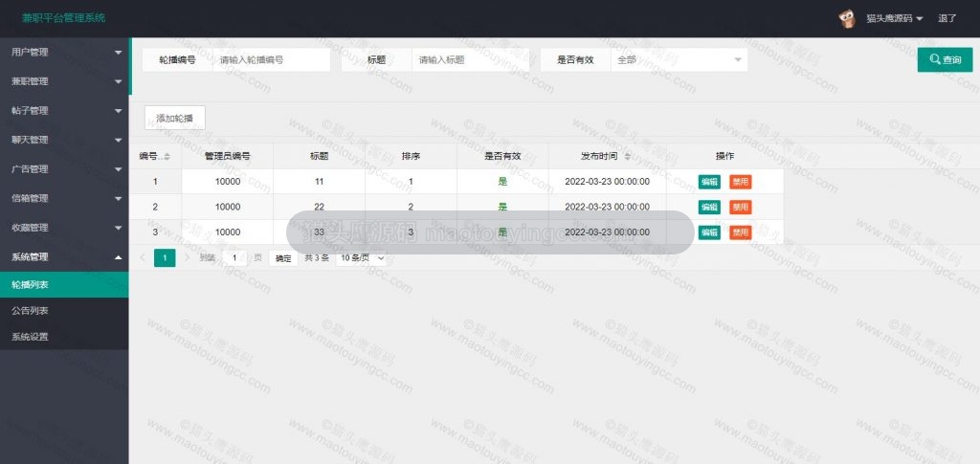Expand the 用户管理 sidebar menu
The image size is (980, 464).
pos(64,53)
